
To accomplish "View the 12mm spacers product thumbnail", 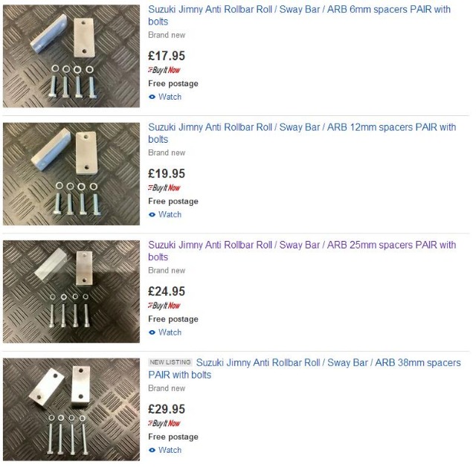I will tap(71, 174).
